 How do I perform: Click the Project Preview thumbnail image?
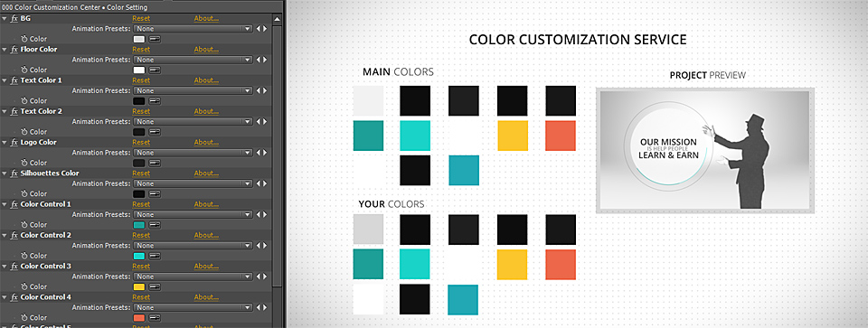click(704, 151)
